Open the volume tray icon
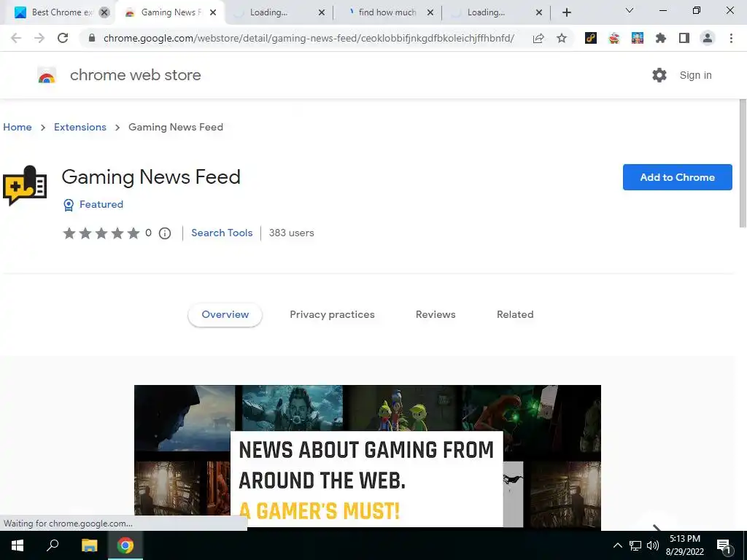This screenshot has height=560, width=747. tap(653, 545)
